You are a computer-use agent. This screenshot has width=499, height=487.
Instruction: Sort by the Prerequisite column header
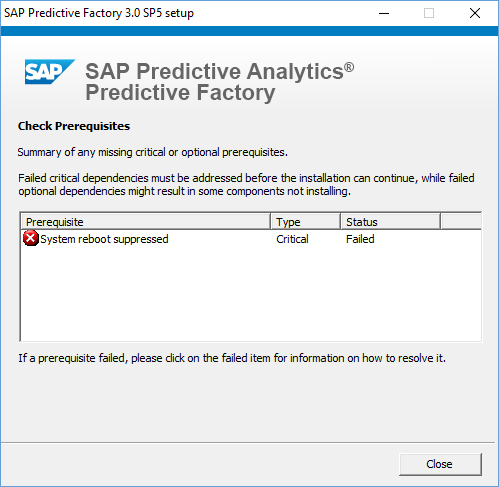click(x=146, y=222)
